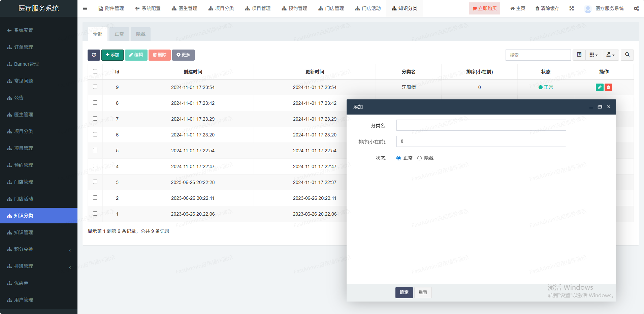Open the settings gears icon at top right
Screen dimensions: 644x314
point(636,8)
